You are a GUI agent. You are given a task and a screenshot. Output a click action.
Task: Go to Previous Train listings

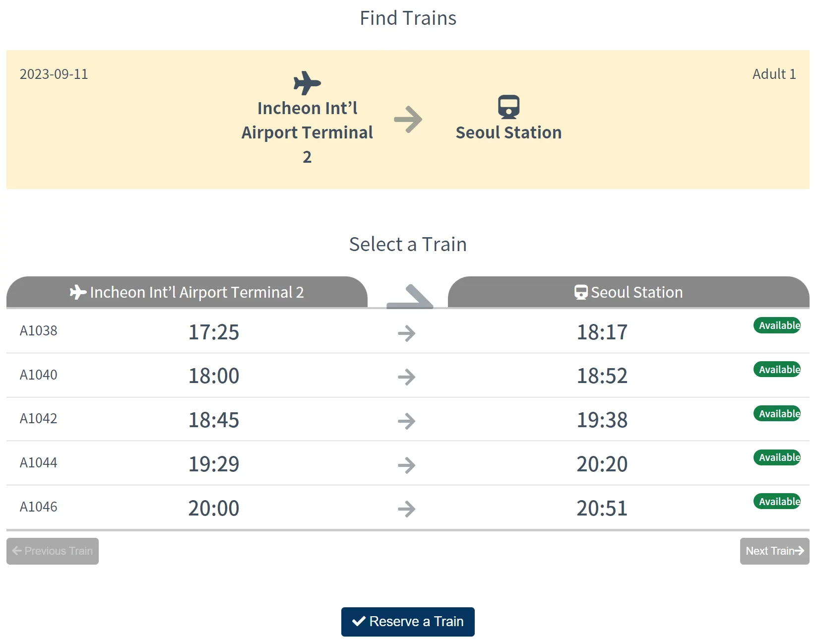point(53,551)
